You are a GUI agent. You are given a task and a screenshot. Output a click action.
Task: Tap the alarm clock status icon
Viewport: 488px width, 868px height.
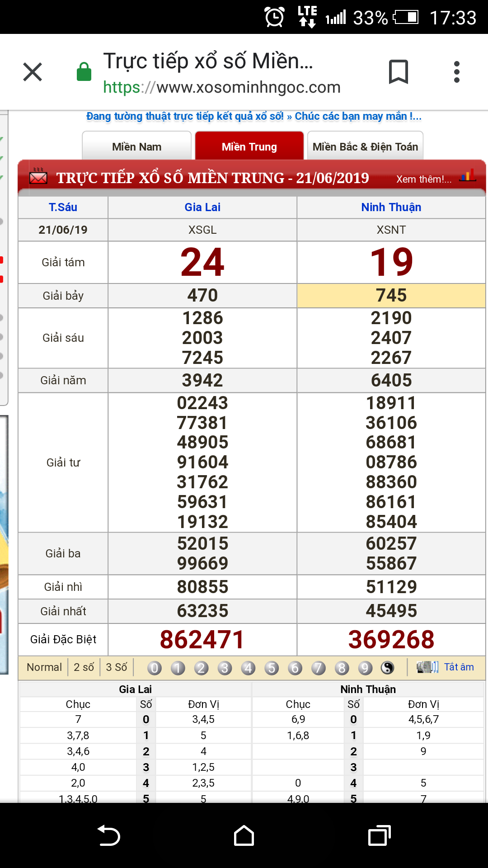[275, 18]
